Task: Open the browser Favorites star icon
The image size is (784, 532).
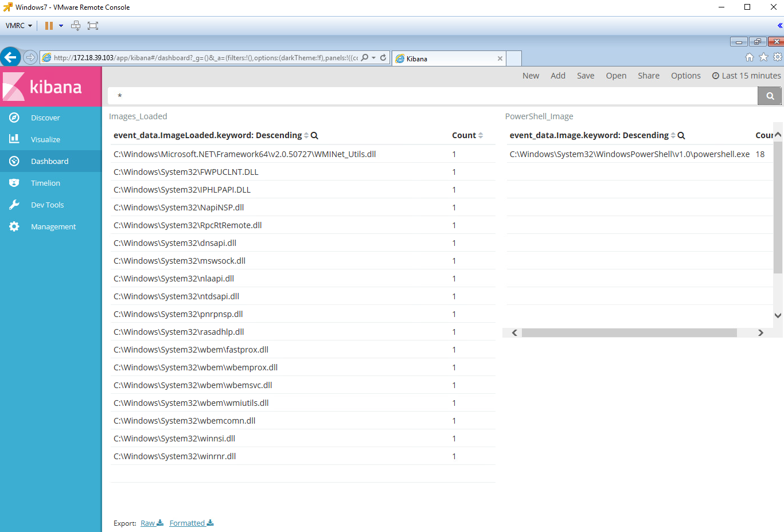Action: (x=763, y=57)
